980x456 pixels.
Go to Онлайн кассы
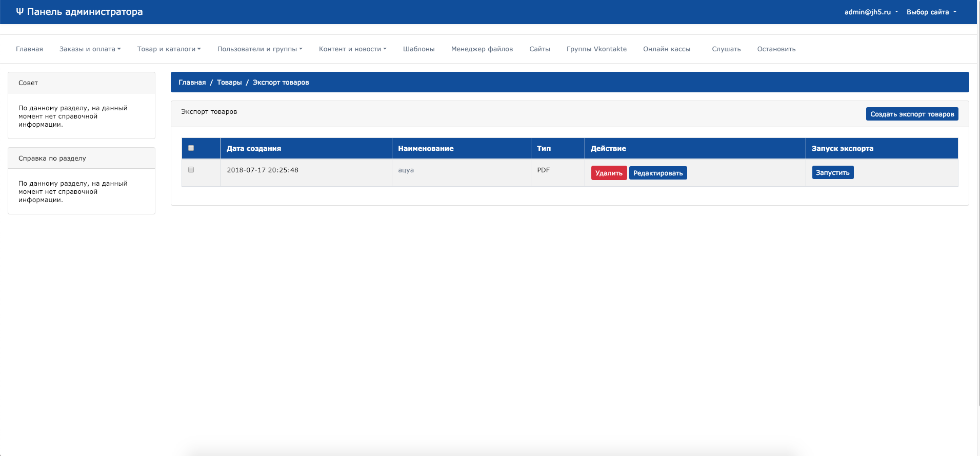point(667,49)
